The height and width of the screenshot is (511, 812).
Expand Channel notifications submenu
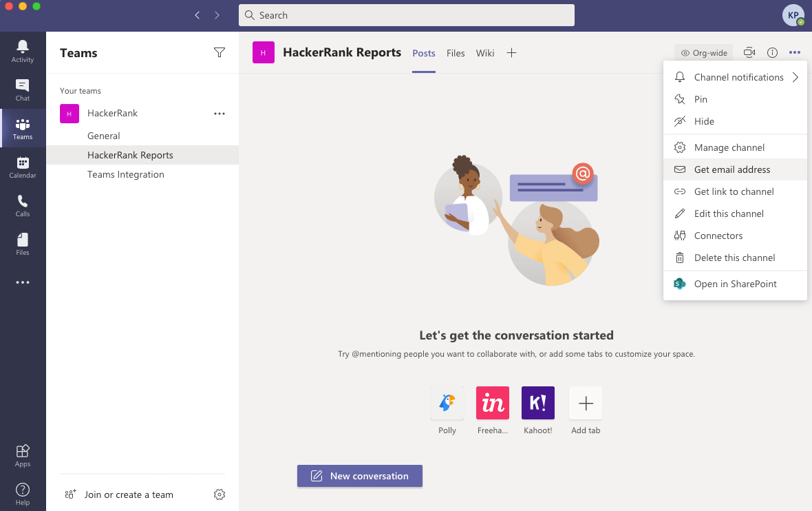click(x=736, y=77)
